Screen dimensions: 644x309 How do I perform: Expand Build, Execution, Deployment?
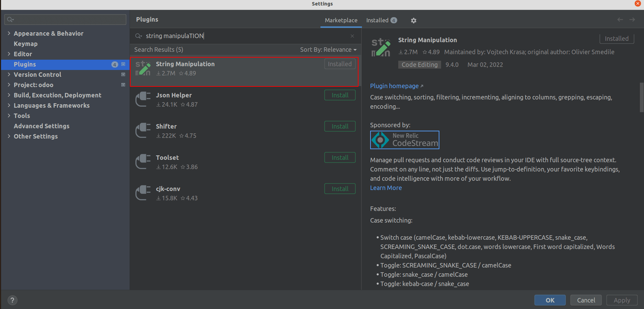[x=9, y=95]
